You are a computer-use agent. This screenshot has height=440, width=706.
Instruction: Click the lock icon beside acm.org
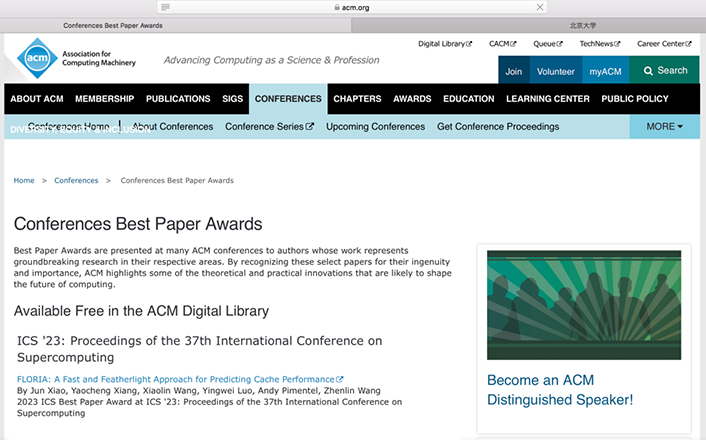336,7
